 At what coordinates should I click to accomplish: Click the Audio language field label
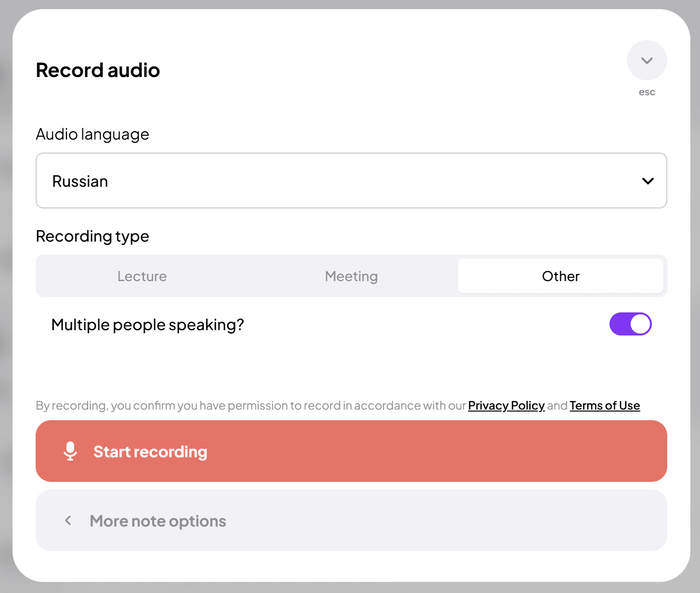92,134
